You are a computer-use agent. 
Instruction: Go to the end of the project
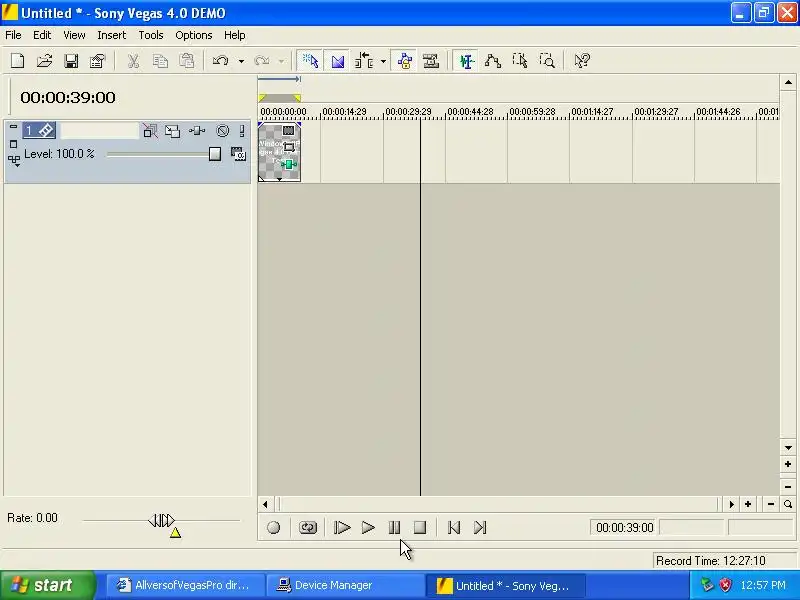tap(480, 528)
